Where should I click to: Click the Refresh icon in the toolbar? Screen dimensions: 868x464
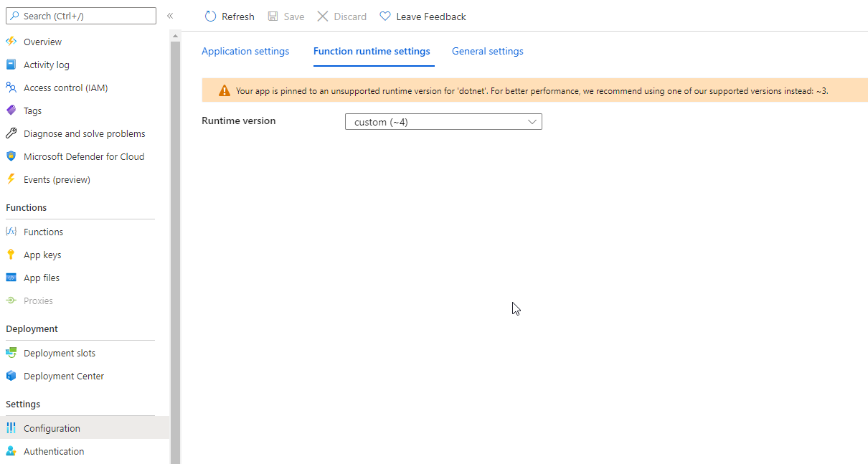click(x=210, y=16)
